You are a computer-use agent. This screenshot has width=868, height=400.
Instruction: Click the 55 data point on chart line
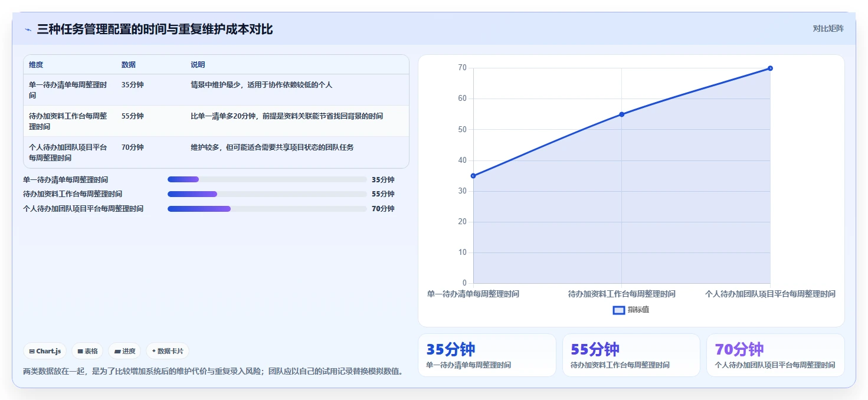(x=622, y=114)
